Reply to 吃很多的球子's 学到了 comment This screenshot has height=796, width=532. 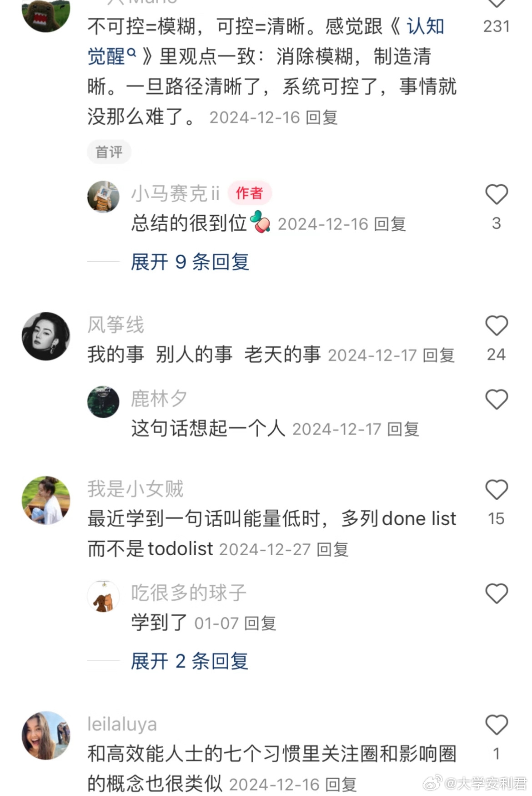tap(261, 624)
